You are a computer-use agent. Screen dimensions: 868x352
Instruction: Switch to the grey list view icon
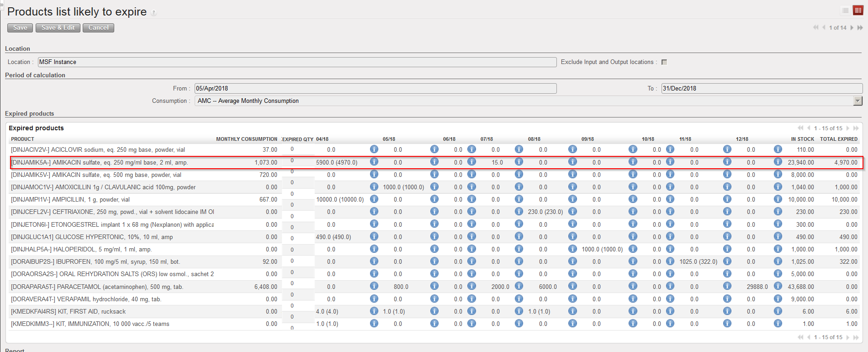(845, 11)
